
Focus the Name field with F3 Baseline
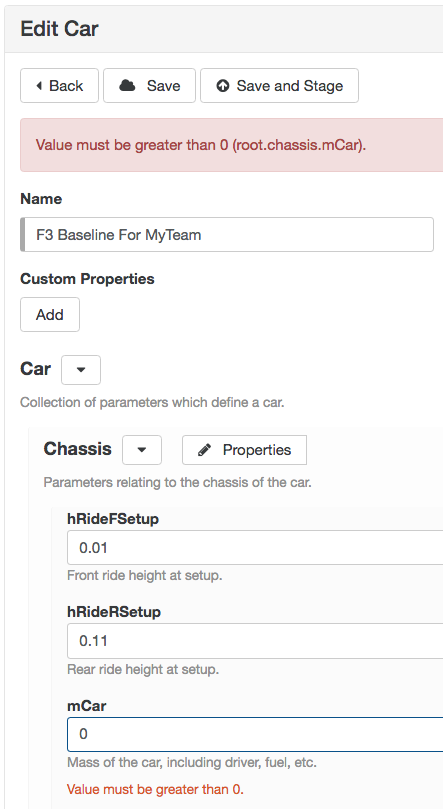tap(227, 235)
